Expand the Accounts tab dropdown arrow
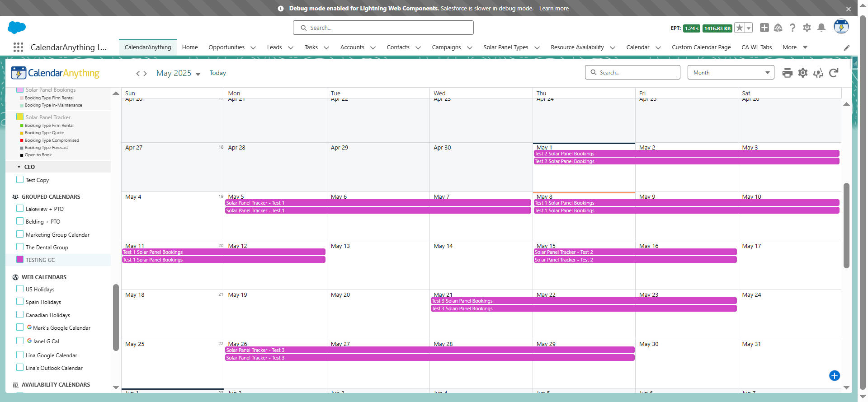The image size is (868, 402). point(373,47)
